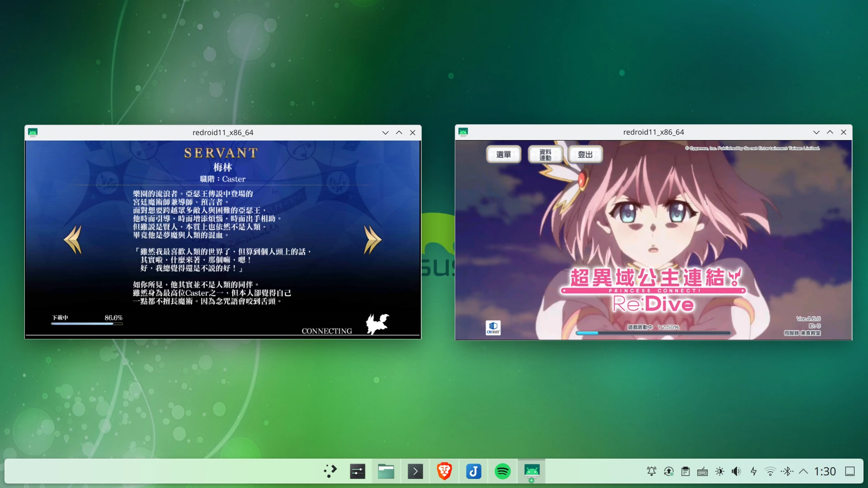Image resolution: width=868 pixels, height=488 pixels.
Task: Click the Princess Connect loading progress bar
Action: tap(653, 333)
